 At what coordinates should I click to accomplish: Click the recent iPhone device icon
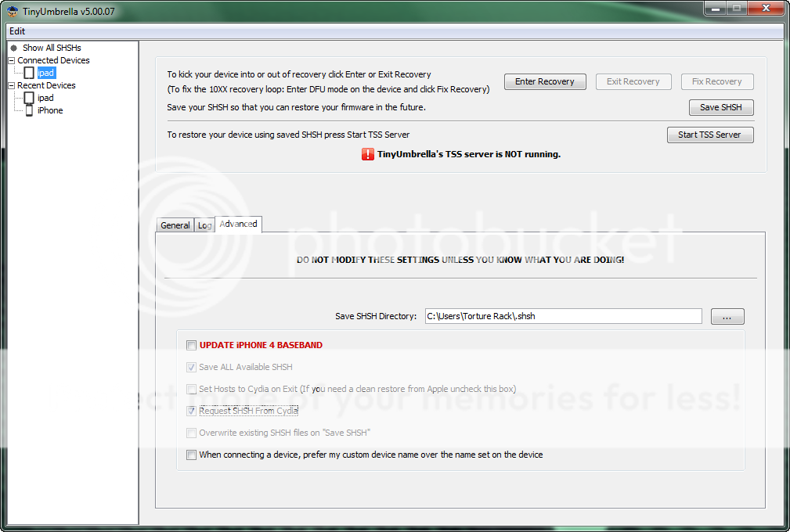[29, 111]
